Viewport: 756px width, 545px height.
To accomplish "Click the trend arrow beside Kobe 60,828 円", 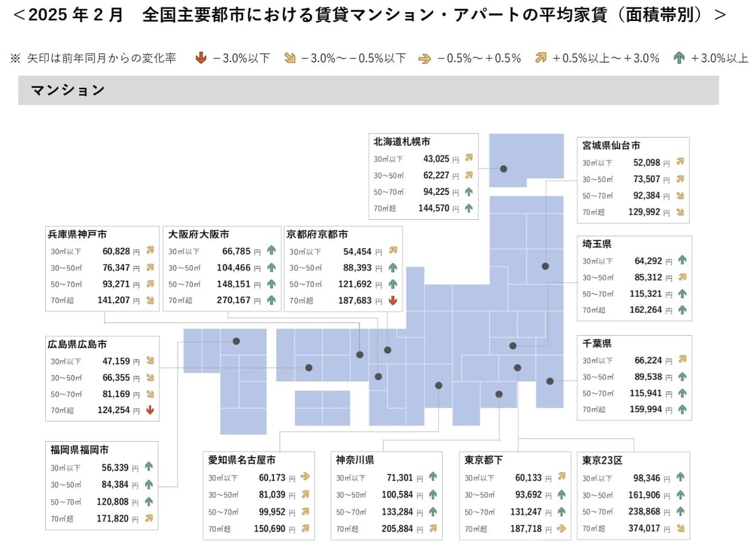I will pos(150,250).
